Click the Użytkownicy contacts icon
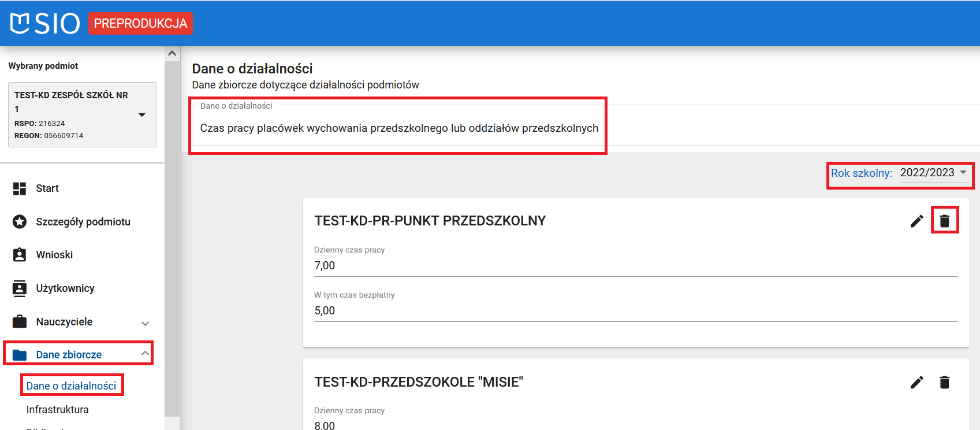 [x=20, y=288]
